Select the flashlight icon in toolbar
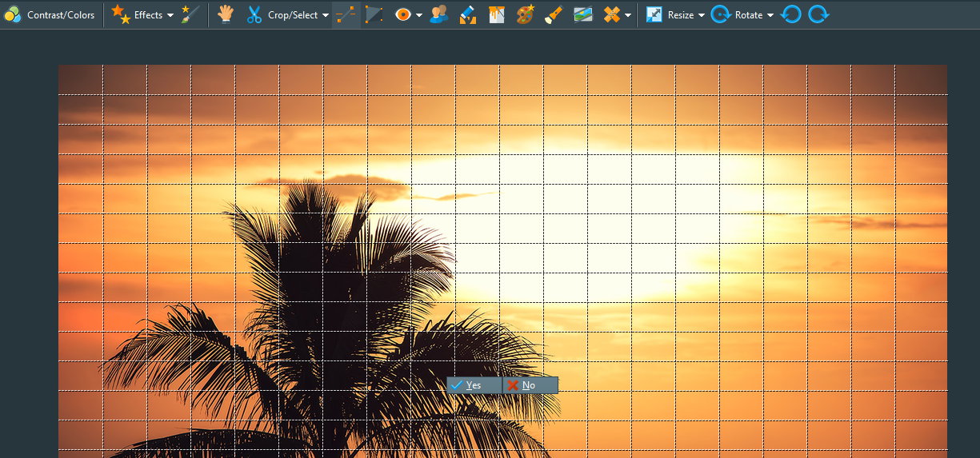This screenshot has width=980, height=458. tap(554, 14)
